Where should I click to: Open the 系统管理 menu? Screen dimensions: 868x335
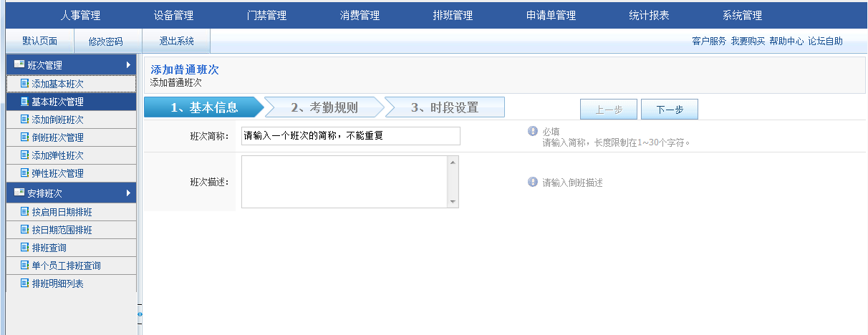742,16
